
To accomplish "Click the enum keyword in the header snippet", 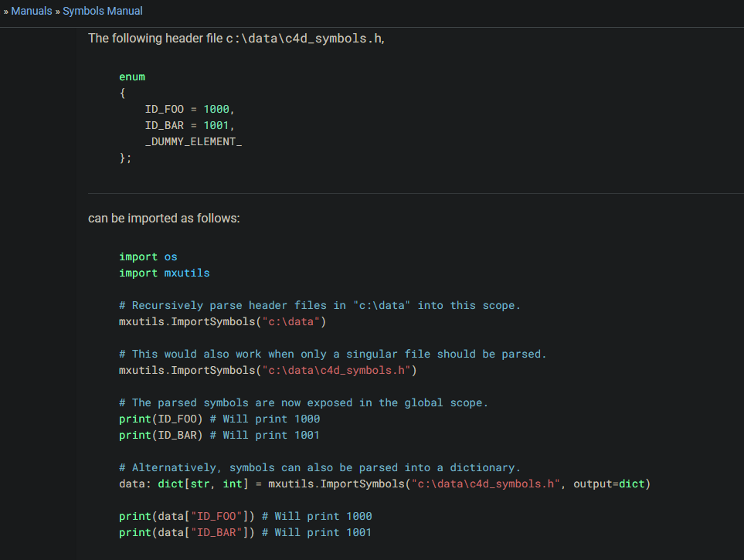I will [132, 76].
